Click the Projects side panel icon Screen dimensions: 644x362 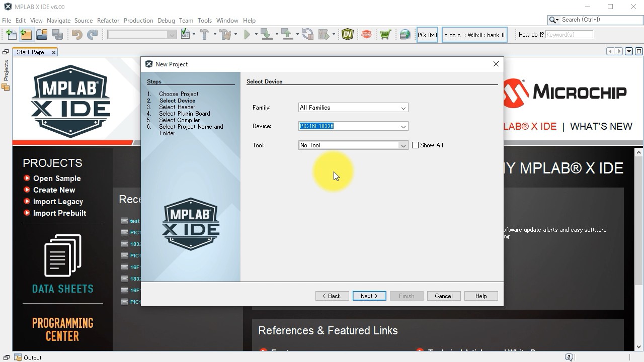click(x=6, y=87)
